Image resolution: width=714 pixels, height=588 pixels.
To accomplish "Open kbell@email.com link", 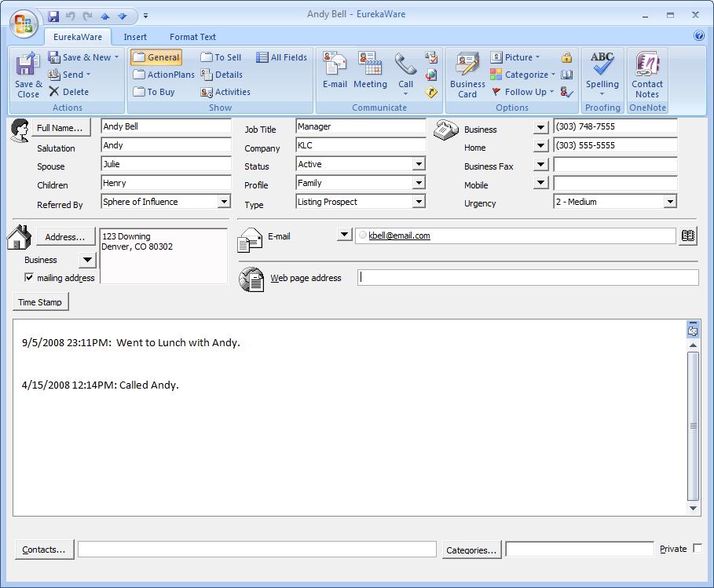I will click(x=399, y=236).
